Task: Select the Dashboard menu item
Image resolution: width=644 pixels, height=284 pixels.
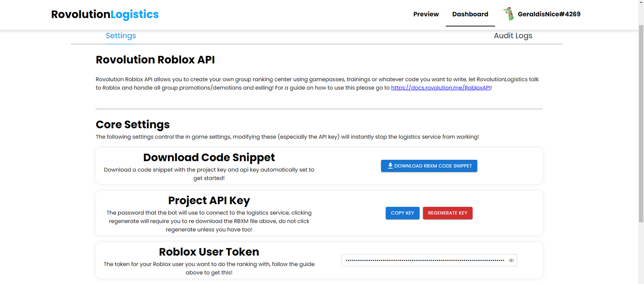Action: (x=470, y=14)
